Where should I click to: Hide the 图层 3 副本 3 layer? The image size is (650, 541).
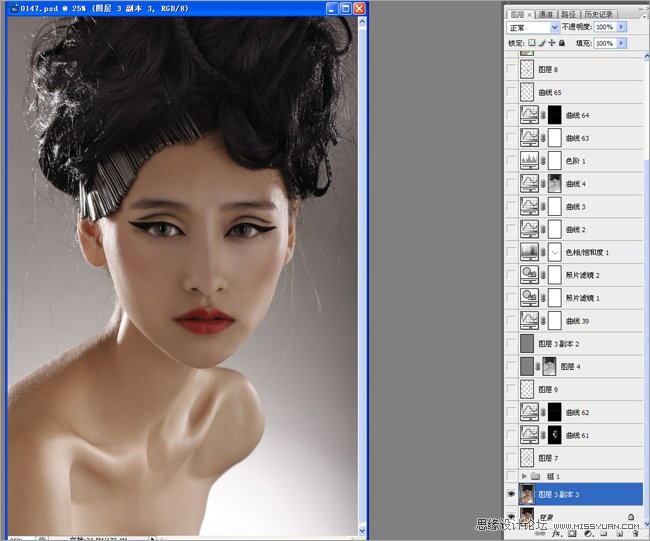(513, 494)
